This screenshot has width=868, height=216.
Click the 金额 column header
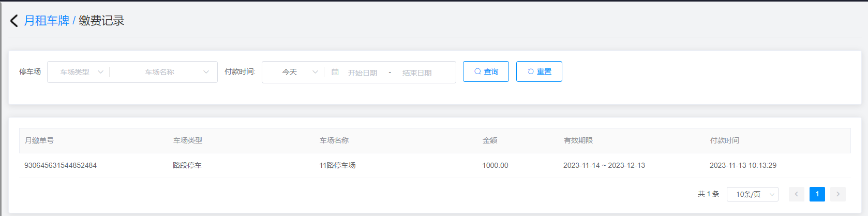coord(490,140)
